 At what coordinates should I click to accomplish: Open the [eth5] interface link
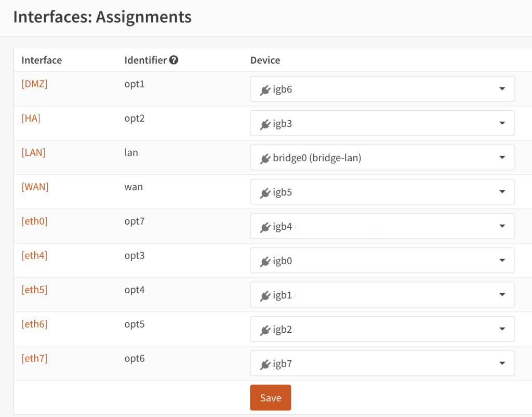34,290
